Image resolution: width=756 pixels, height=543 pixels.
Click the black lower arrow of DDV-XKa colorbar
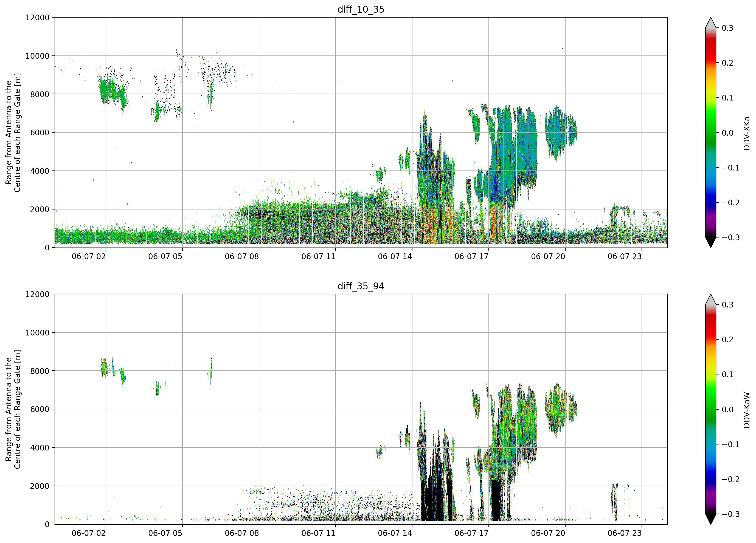[x=711, y=242]
